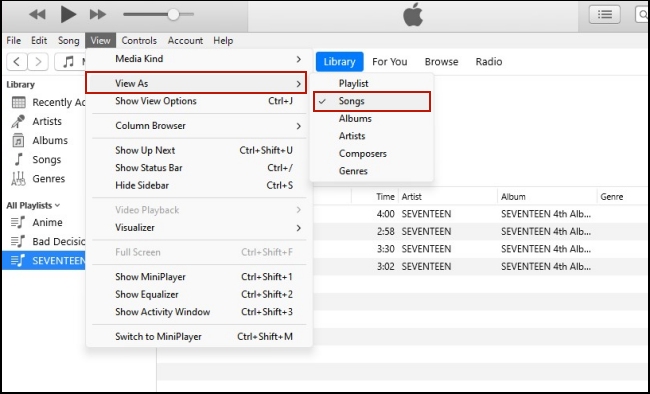The width and height of the screenshot is (650, 394).
Task: Select Artists in View As submenu
Action: (x=372, y=136)
